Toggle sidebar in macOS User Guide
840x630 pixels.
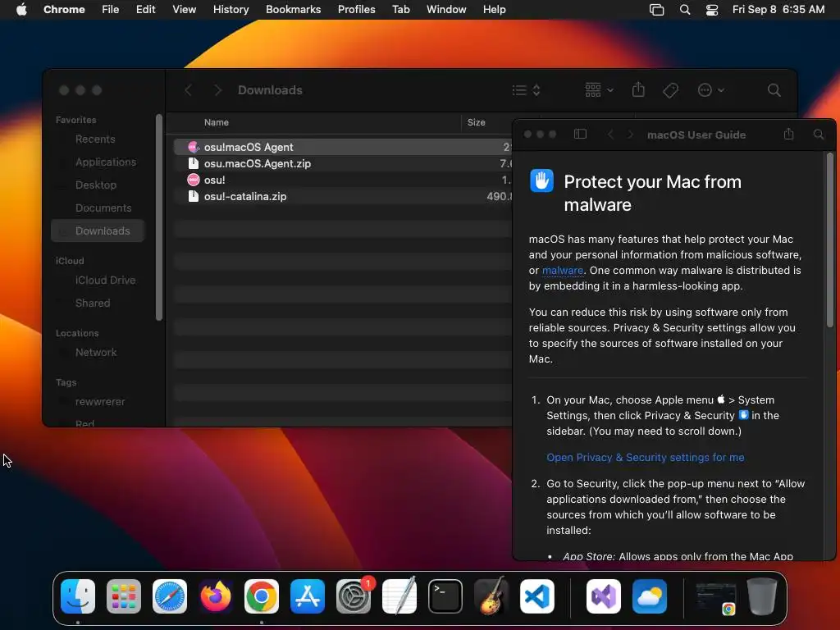(x=580, y=134)
